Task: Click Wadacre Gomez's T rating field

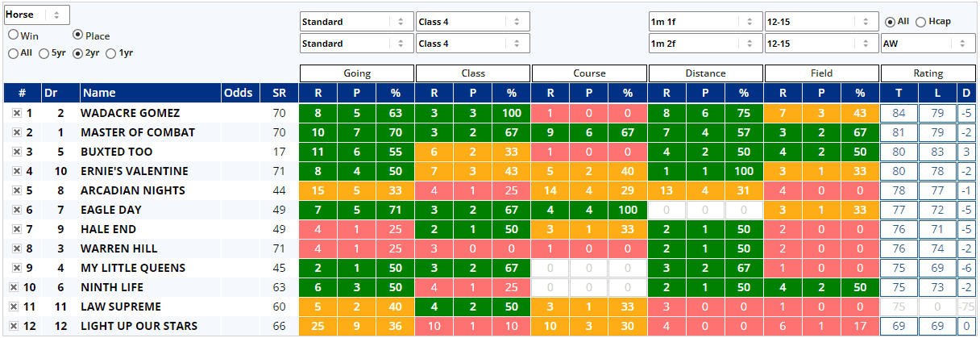Action: pos(899,114)
